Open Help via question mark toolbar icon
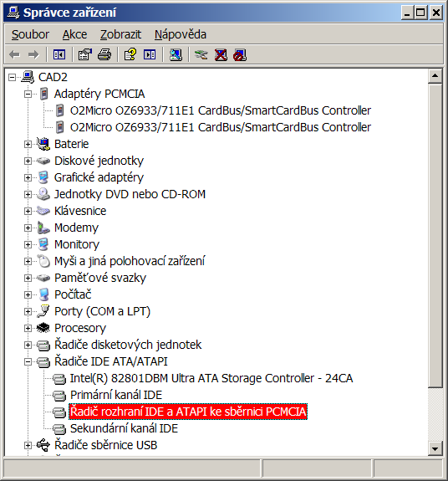 coord(130,55)
